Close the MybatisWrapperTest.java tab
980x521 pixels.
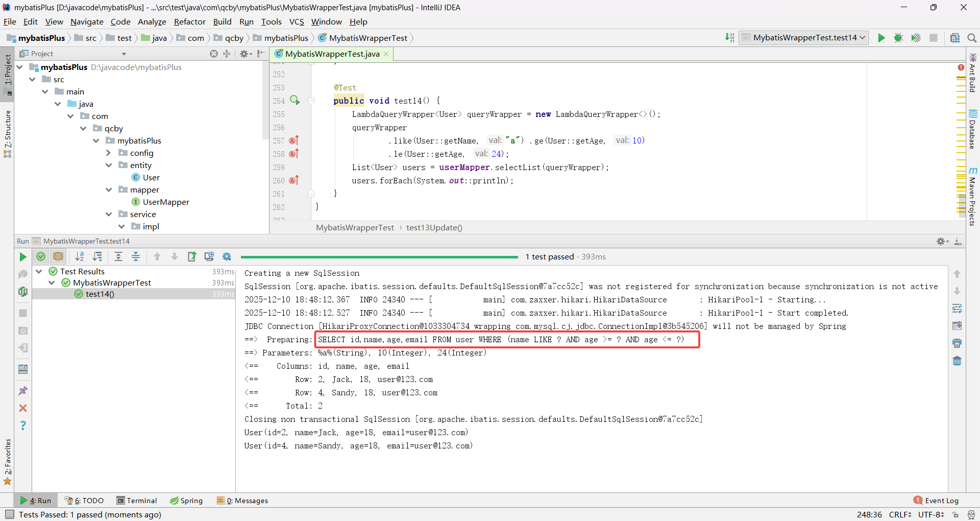(386, 54)
